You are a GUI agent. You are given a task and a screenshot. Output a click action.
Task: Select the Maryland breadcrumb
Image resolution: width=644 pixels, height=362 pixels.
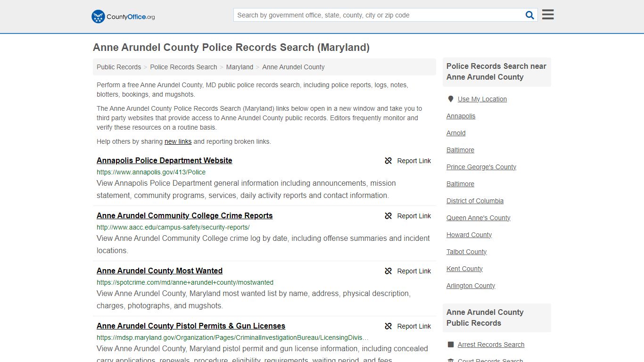(x=239, y=67)
